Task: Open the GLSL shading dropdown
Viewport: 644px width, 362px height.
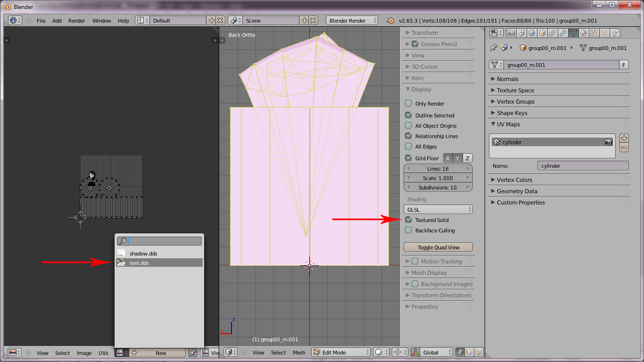Action: pos(438,209)
